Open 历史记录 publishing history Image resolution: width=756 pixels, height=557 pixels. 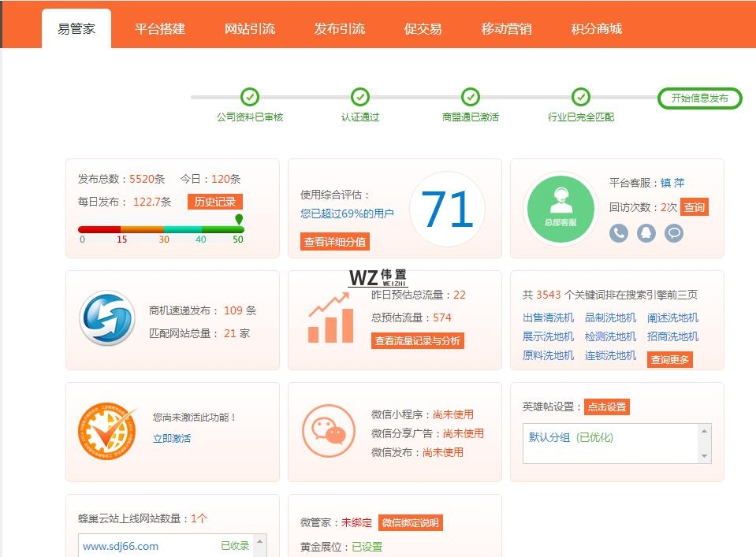tap(215, 202)
